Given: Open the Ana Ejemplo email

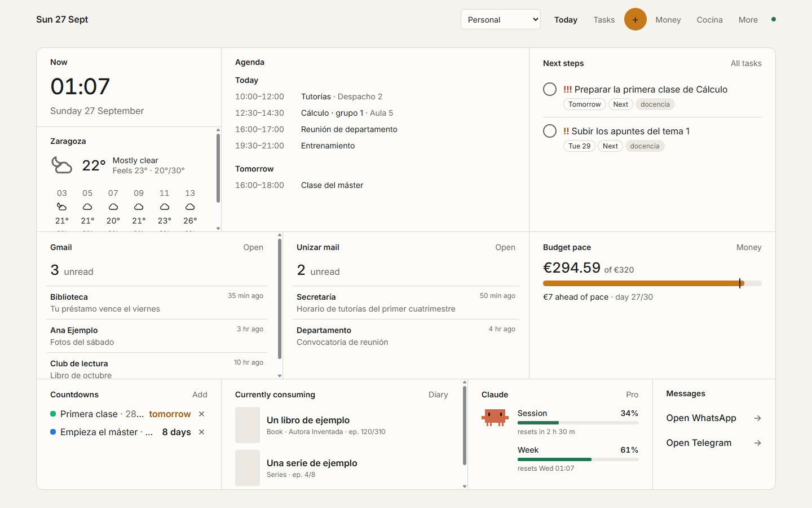Looking at the screenshot, I should 157,336.
